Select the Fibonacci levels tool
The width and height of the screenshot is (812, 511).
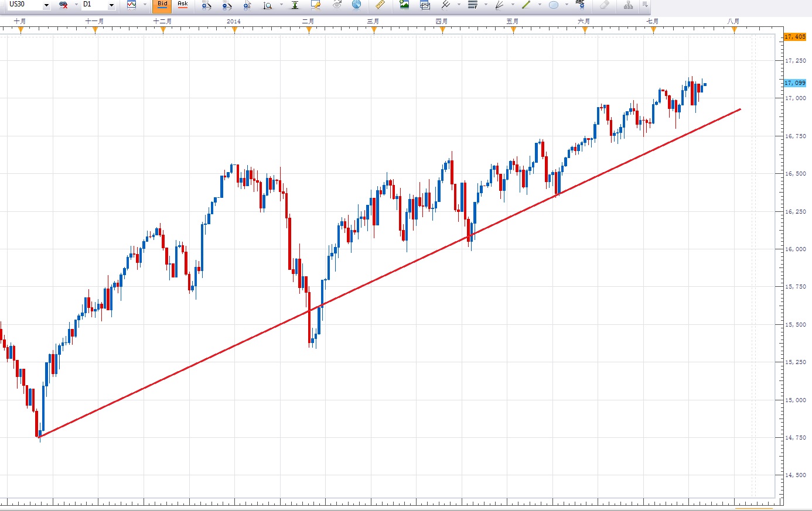pyautogui.click(x=473, y=5)
